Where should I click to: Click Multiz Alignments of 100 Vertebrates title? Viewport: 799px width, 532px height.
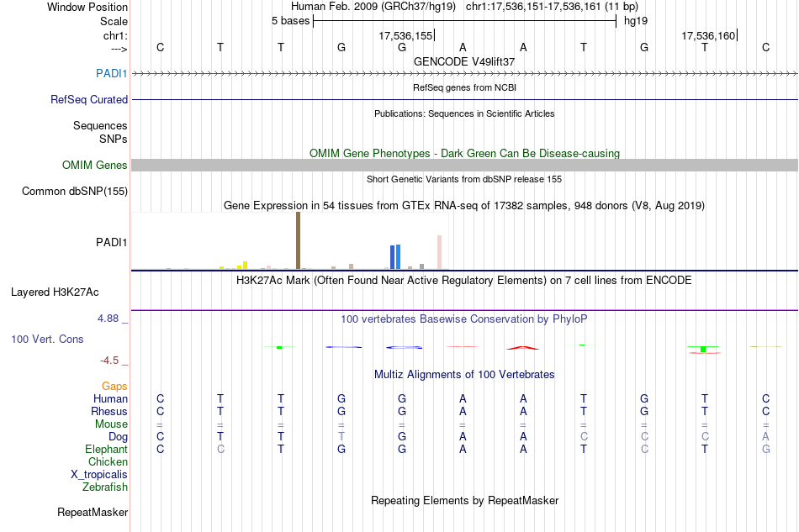[x=464, y=375]
